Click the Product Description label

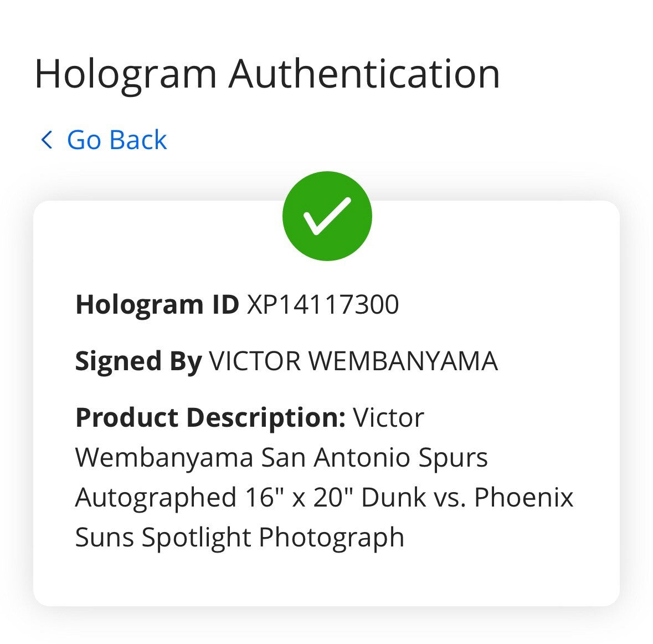tap(210, 418)
